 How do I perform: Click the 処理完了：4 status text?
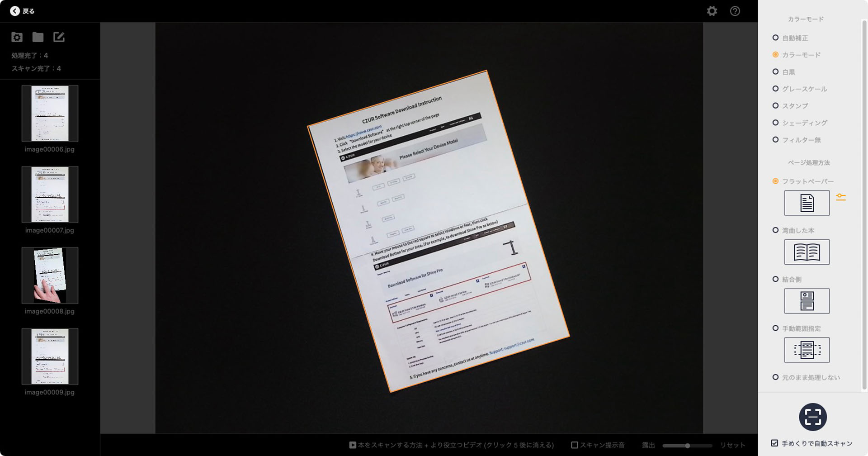point(30,56)
